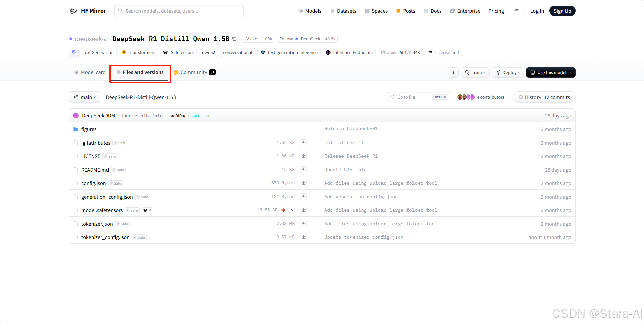Click the arxiv:2501.12948 tag

tap(401, 52)
